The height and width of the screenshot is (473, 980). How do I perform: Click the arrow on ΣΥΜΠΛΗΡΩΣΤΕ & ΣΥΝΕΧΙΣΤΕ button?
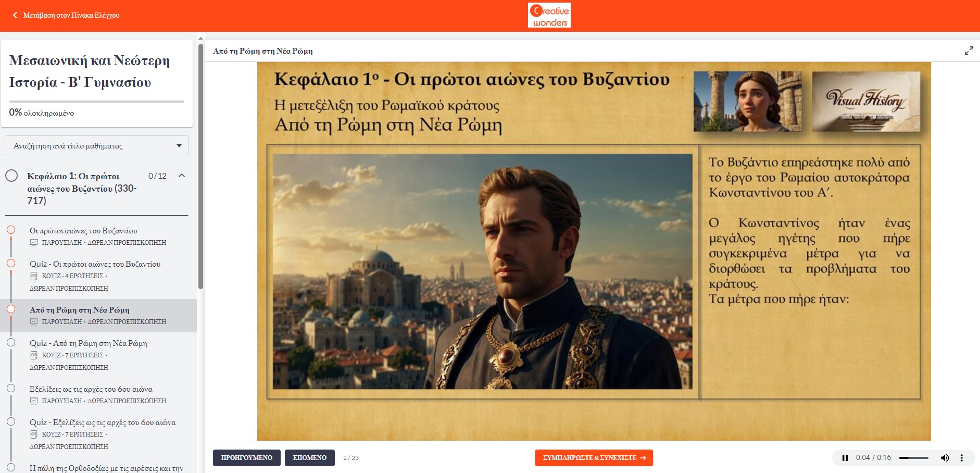(643, 458)
